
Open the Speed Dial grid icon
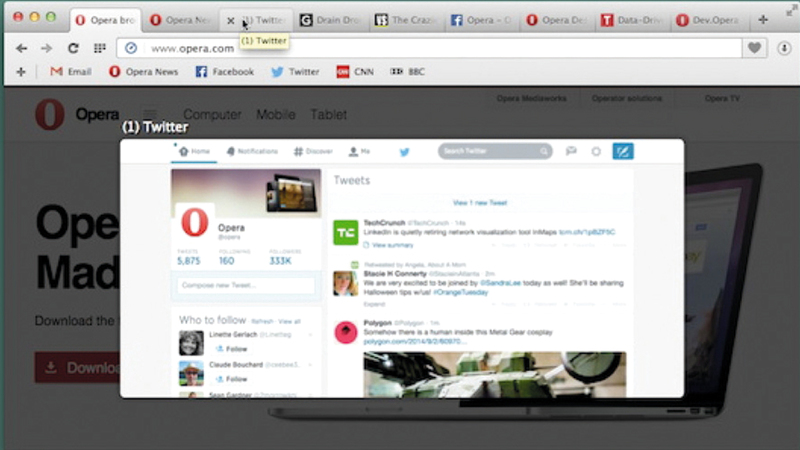click(x=99, y=48)
